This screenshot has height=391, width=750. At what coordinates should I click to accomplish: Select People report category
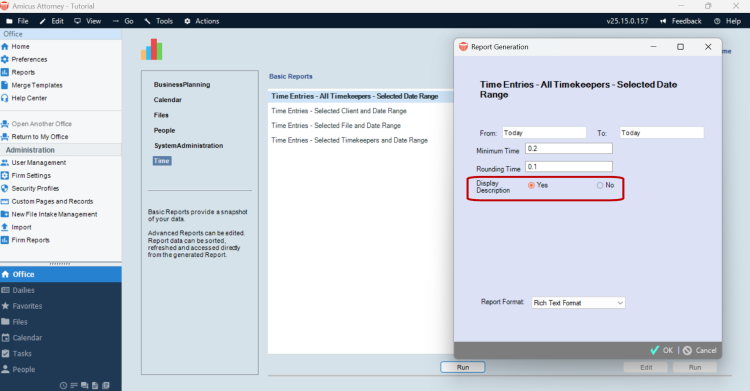click(164, 131)
